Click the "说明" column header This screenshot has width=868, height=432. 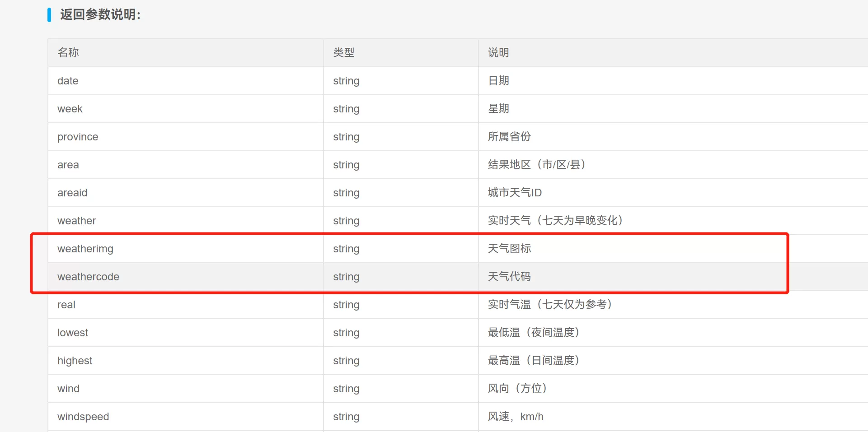tap(498, 53)
